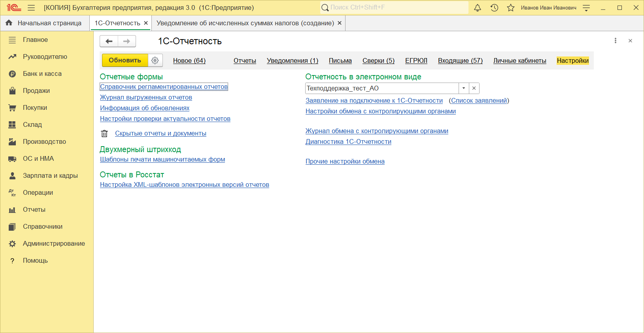The image size is (644, 333).
Task: Switch to Уведомление об исчисленных суммах tab
Action: point(245,23)
